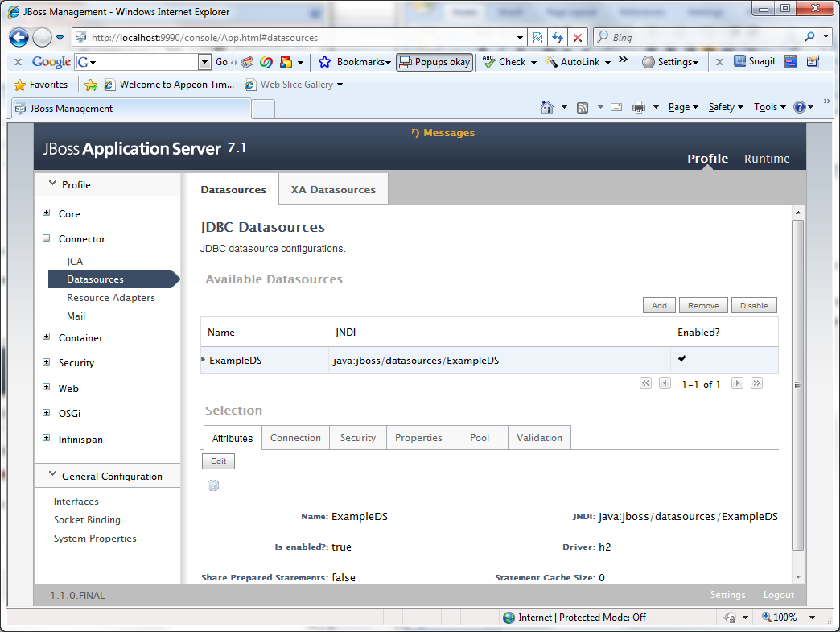Image resolution: width=840 pixels, height=632 pixels.
Task: Switch to Runtime view
Action: (767, 159)
